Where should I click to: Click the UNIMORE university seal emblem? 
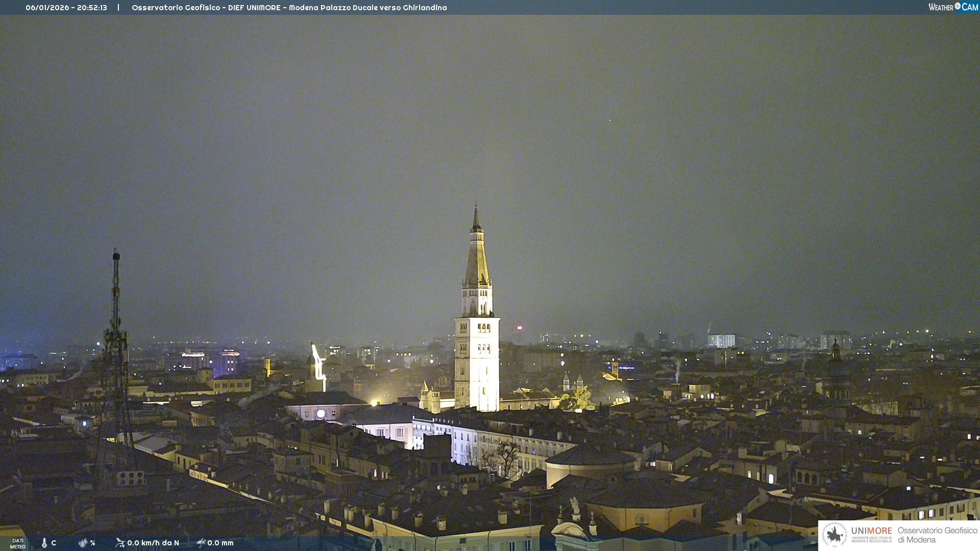point(835,535)
